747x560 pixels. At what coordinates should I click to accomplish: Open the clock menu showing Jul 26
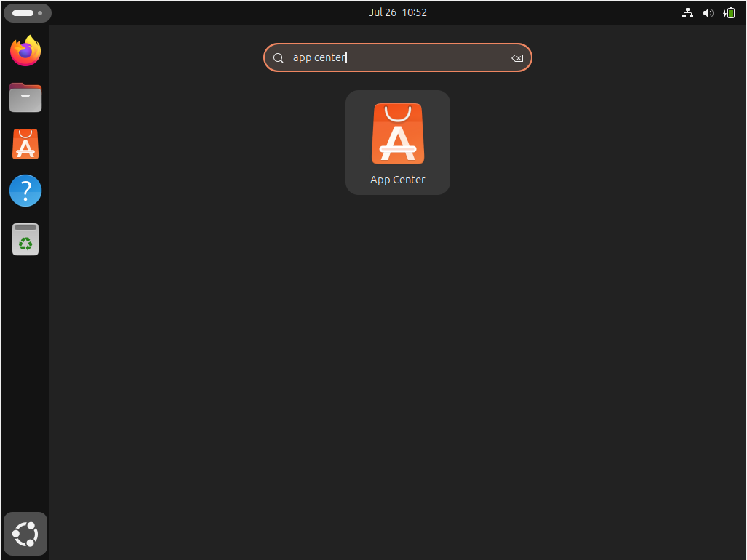(398, 12)
